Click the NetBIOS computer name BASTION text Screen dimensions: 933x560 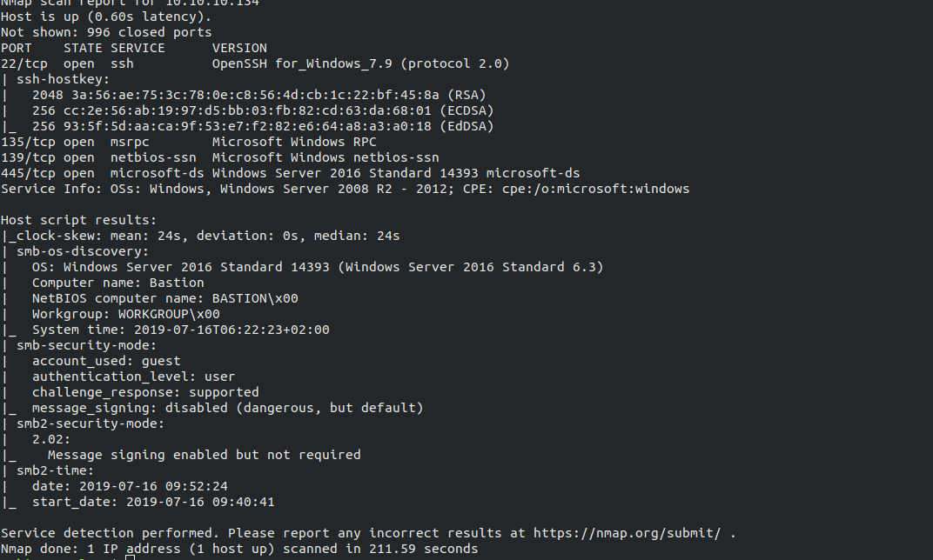click(x=164, y=298)
